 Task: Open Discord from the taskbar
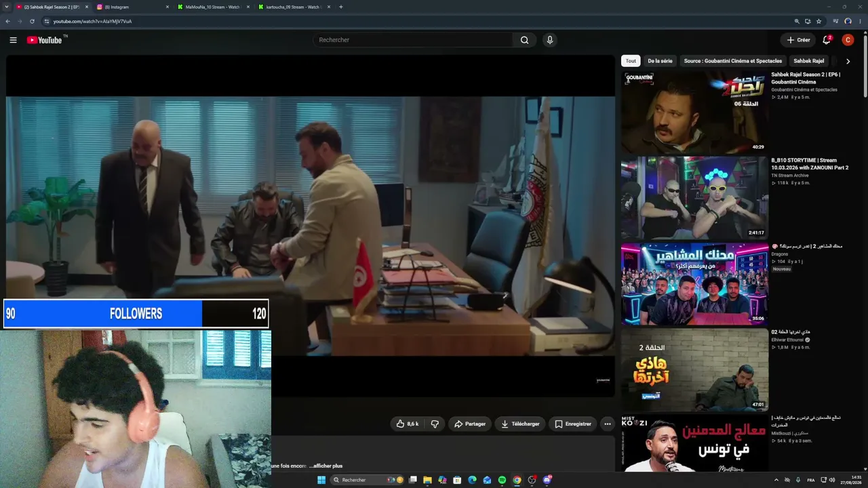(x=547, y=480)
